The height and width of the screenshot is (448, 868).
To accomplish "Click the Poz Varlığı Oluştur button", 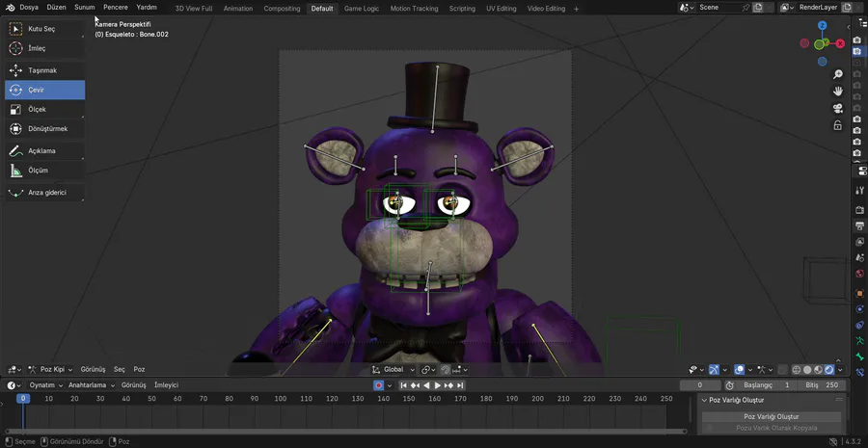I will click(x=772, y=416).
